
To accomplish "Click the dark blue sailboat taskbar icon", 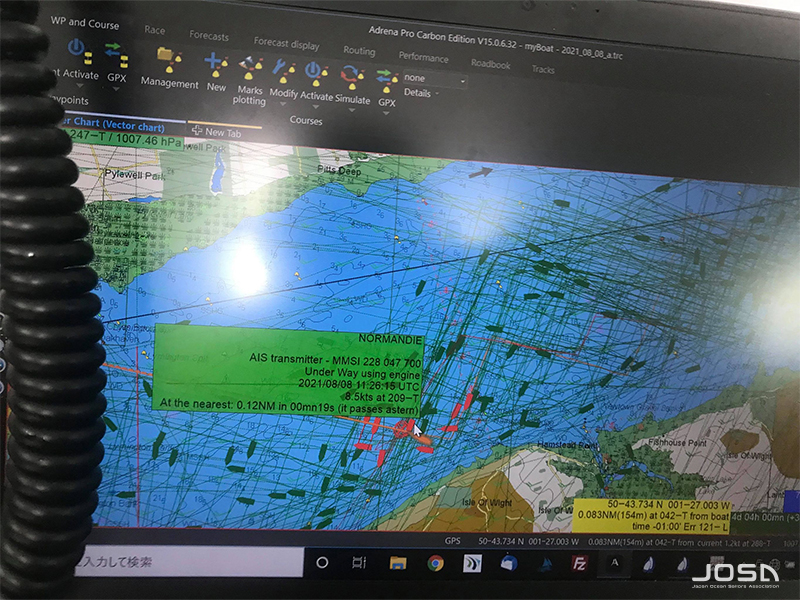I will [x=546, y=564].
